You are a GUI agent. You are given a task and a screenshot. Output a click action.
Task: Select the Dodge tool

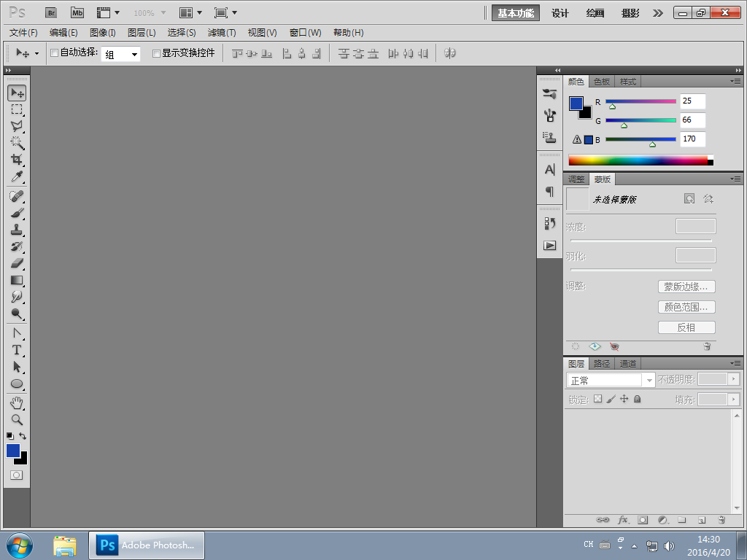pos(17,314)
